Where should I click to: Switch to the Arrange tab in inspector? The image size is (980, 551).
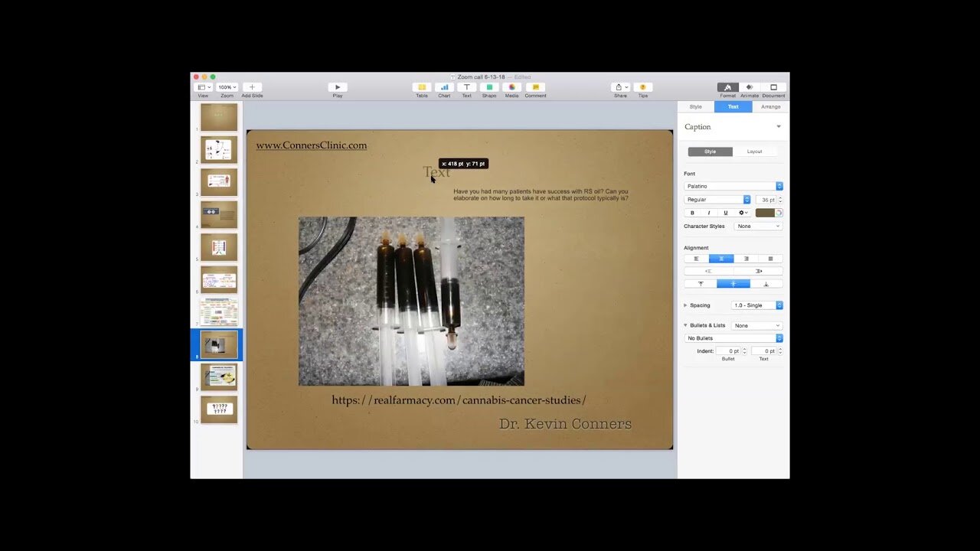click(770, 106)
